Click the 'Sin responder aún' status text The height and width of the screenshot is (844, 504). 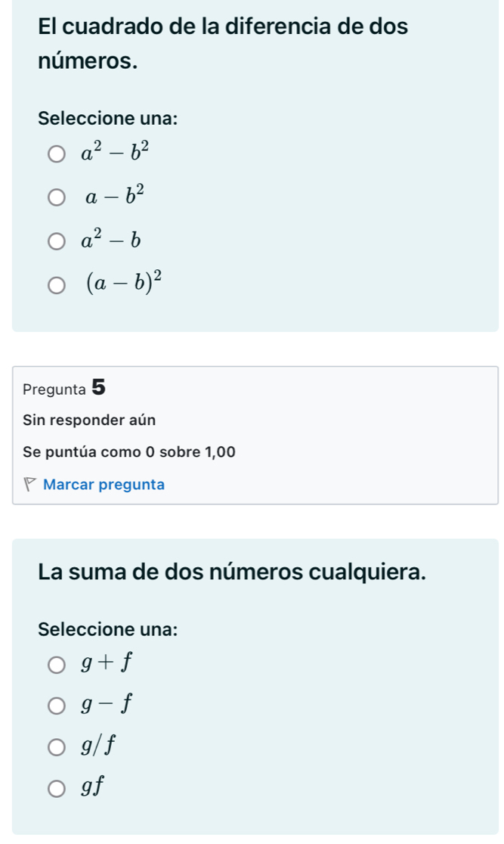[x=89, y=420]
